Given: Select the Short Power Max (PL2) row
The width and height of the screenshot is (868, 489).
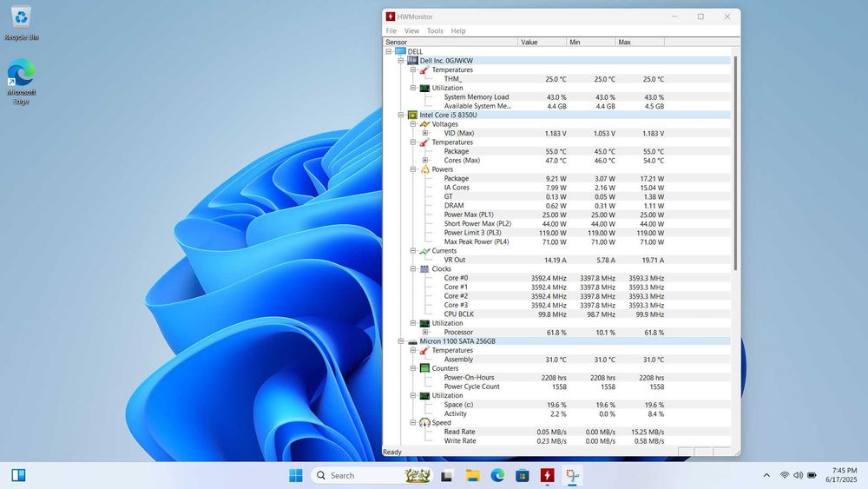Looking at the screenshot, I should pos(556,224).
